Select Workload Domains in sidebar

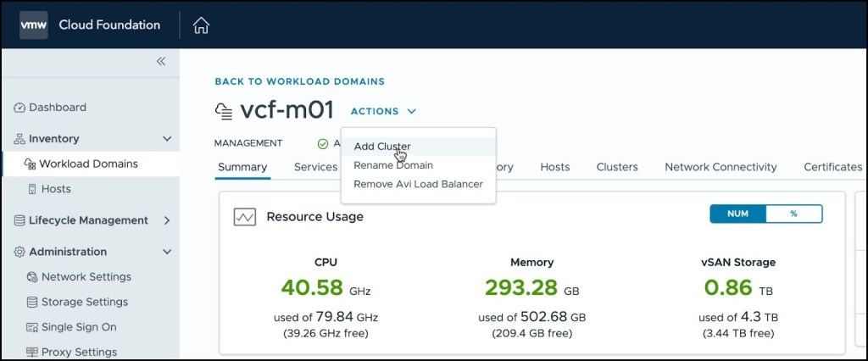tap(88, 164)
